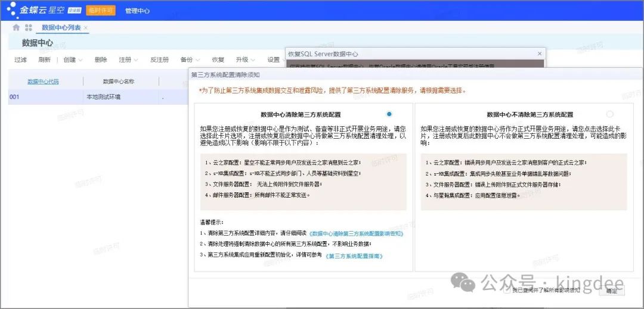Click the Kingdee Cloud logo
The height and width of the screenshot is (309, 644).
coord(42,10)
